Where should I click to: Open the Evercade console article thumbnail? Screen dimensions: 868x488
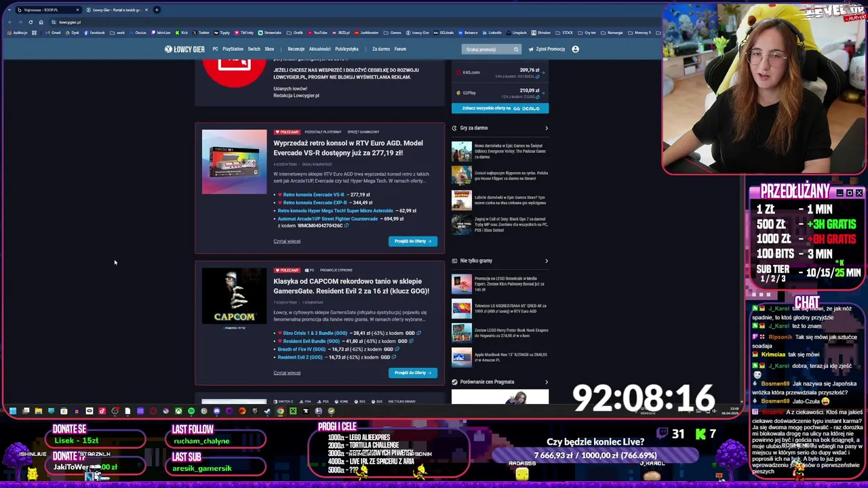235,161
